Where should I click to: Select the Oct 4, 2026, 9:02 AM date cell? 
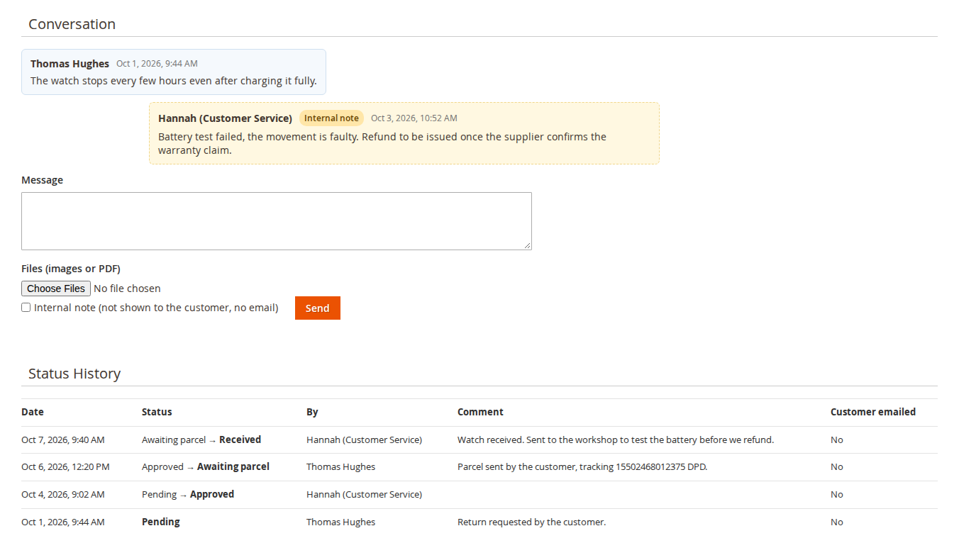point(63,495)
